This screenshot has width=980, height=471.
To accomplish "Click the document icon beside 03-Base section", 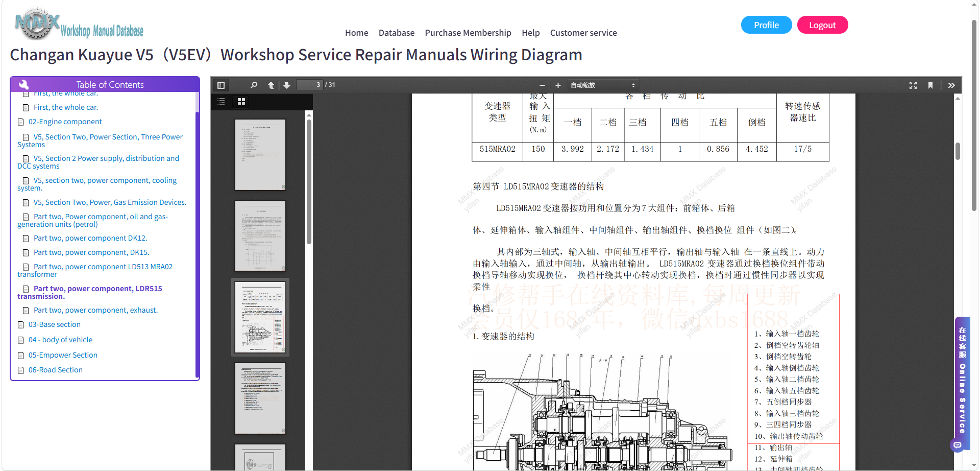I will (x=21, y=325).
